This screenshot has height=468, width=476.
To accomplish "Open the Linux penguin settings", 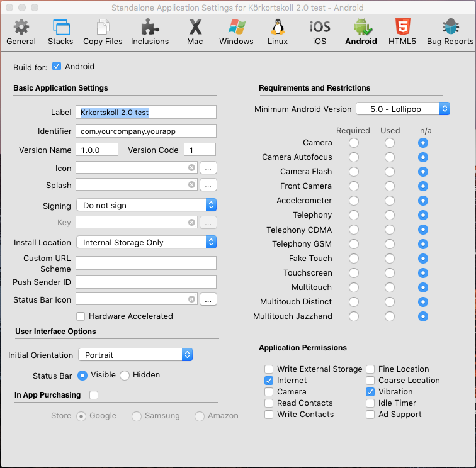I will [278, 31].
